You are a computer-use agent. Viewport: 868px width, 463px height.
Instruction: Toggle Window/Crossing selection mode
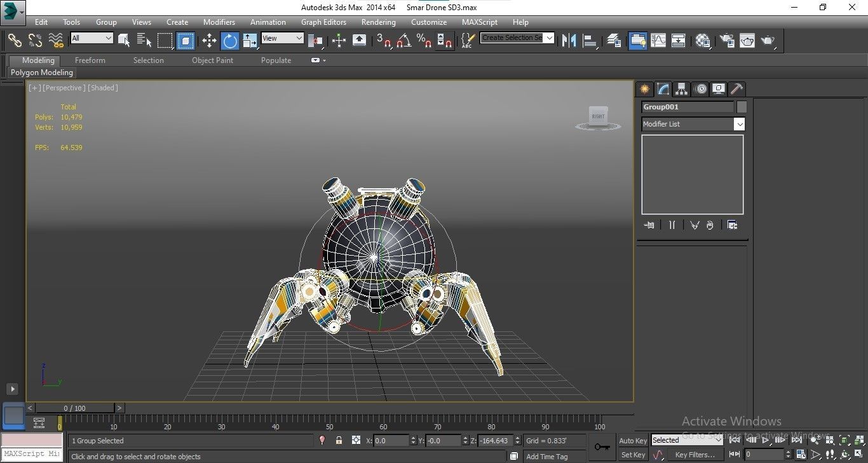click(x=185, y=41)
